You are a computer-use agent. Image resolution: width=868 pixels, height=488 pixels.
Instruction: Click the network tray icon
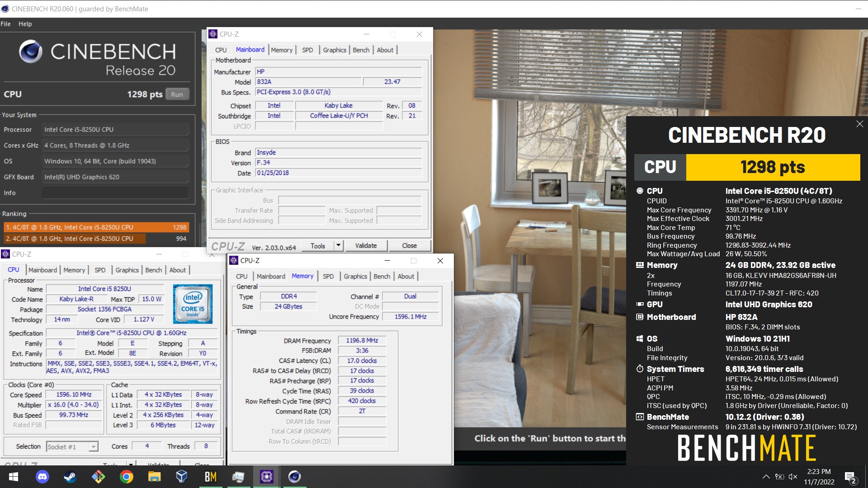point(779,477)
